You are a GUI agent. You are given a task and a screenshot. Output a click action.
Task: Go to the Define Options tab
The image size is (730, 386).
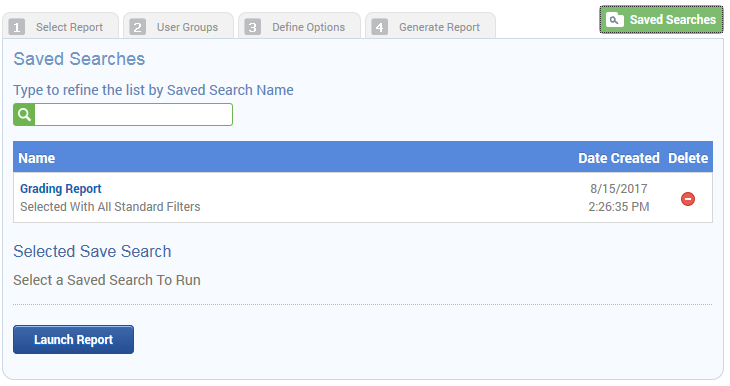299,26
